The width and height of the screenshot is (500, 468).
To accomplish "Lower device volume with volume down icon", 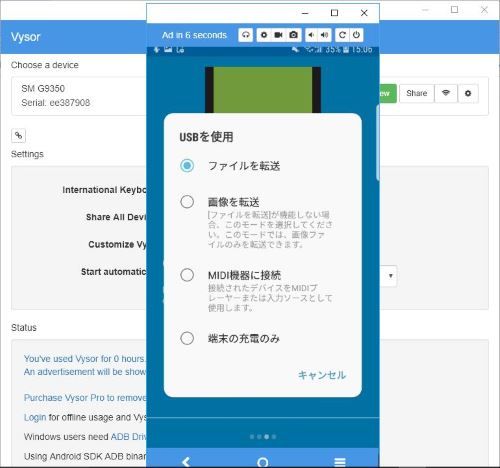I will coord(311,35).
